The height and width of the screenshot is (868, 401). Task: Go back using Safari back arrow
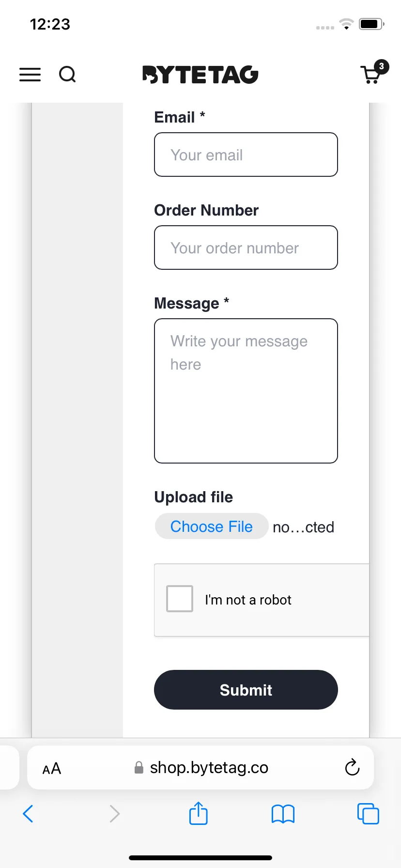tap(28, 814)
